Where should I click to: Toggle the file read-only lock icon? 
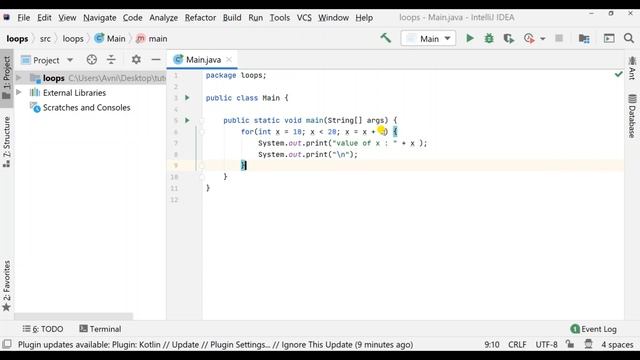(x=570, y=344)
